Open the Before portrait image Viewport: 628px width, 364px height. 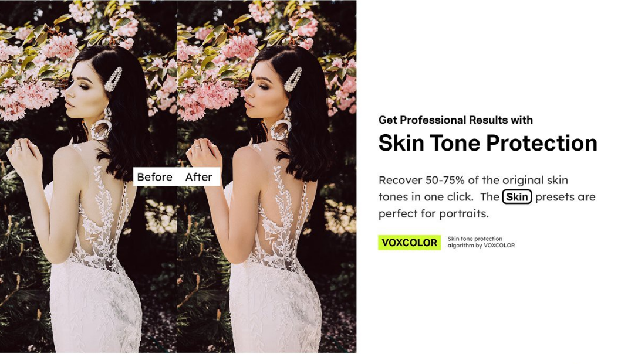[x=88, y=176]
